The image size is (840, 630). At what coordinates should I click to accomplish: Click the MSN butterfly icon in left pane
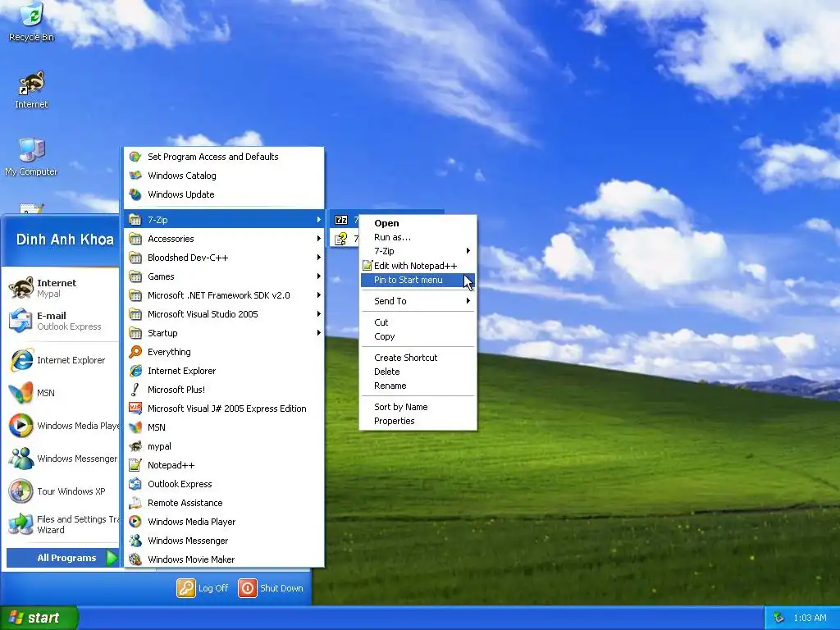pyautogui.click(x=21, y=393)
